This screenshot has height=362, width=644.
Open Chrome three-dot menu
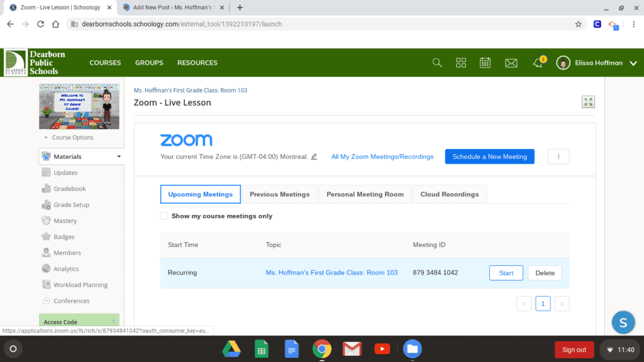pyautogui.click(x=634, y=25)
